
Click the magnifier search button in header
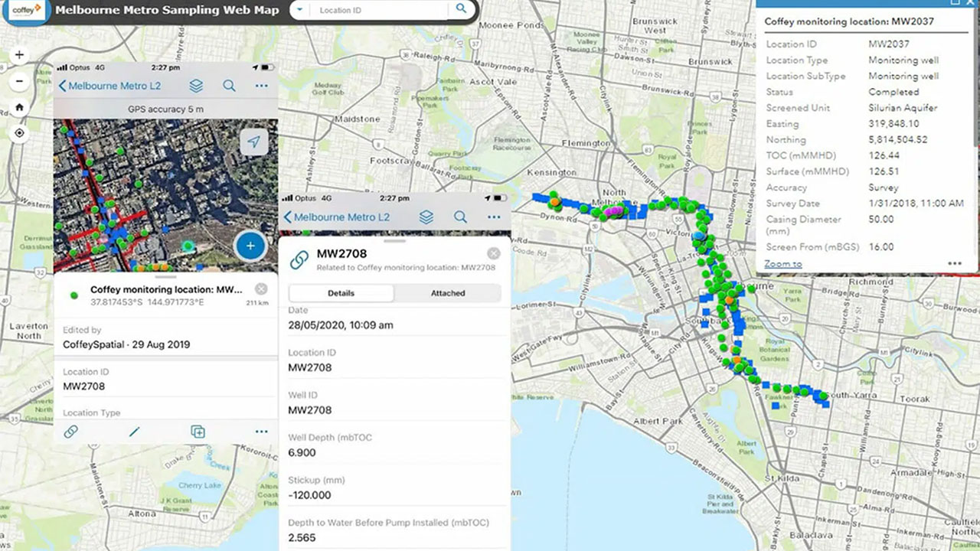[x=461, y=9]
